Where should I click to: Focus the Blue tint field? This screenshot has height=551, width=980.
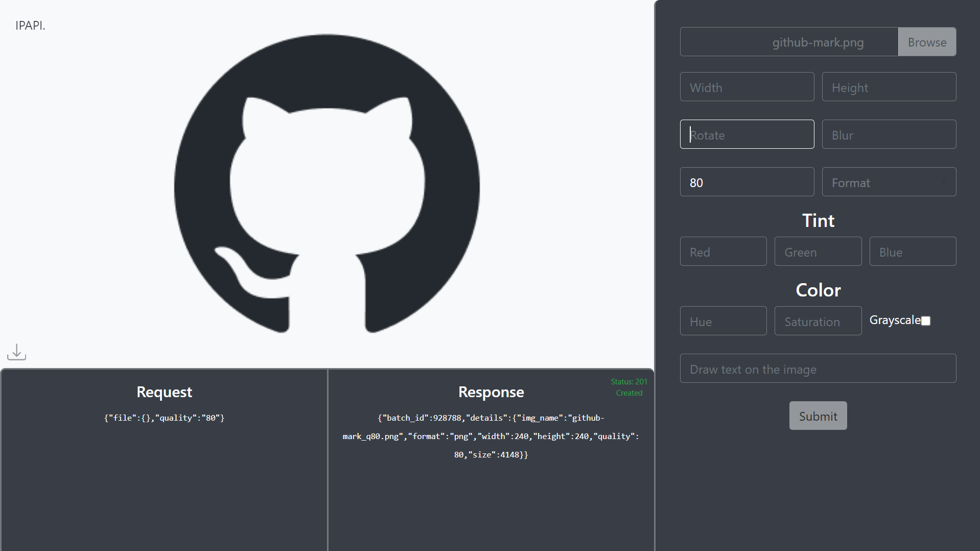[x=913, y=251]
